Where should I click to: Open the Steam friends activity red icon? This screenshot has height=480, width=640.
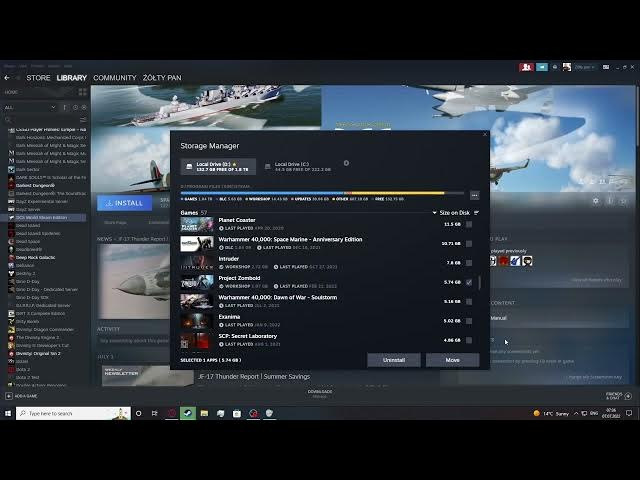[526, 67]
